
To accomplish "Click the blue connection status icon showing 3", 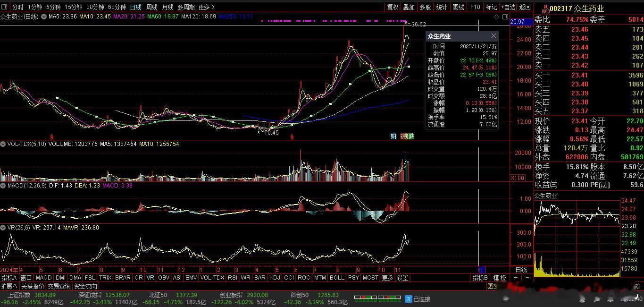I will click(x=409, y=299).
